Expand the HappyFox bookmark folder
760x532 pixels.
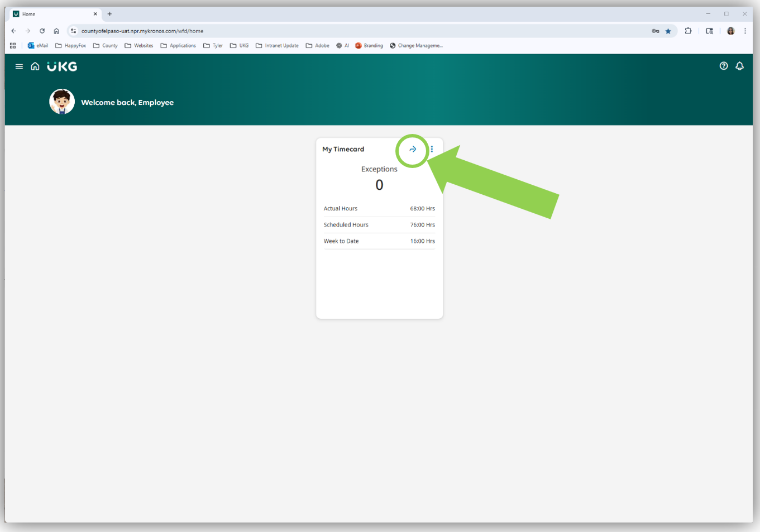tap(70, 46)
